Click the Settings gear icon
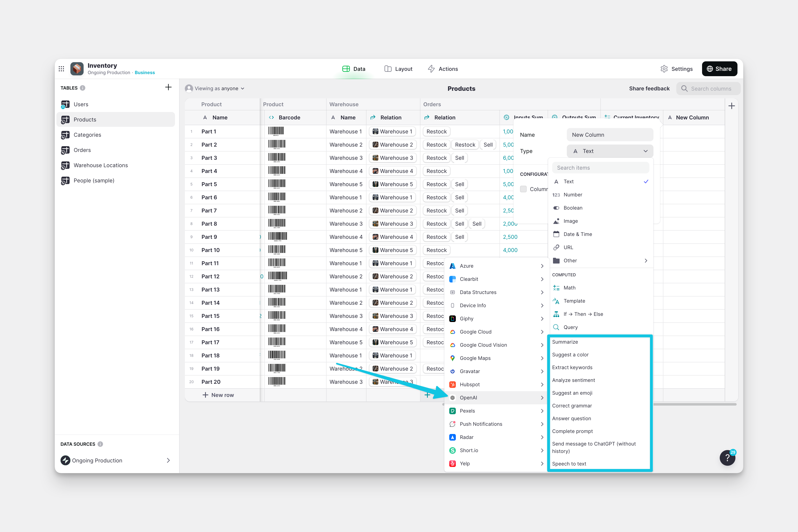The height and width of the screenshot is (532, 798). pyautogui.click(x=664, y=69)
